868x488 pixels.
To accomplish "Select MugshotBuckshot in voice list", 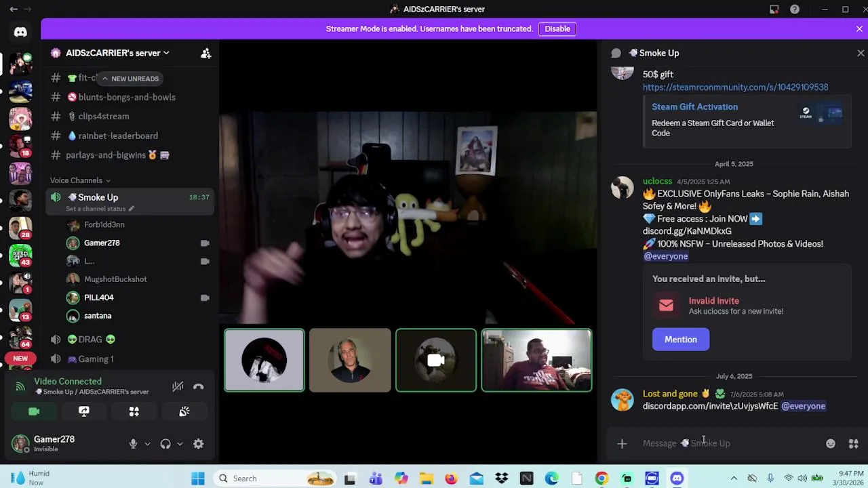I will (x=115, y=279).
